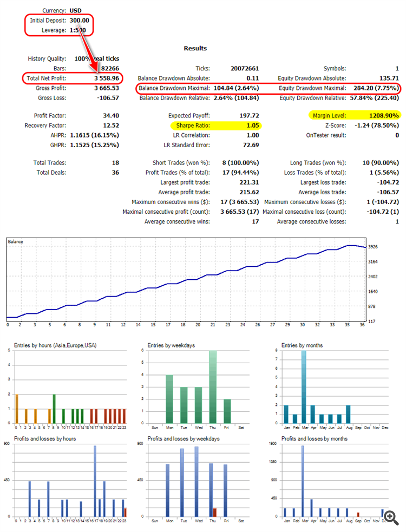Click the Recovery Factor value 12.52
This screenshot has width=406, height=532.
point(111,126)
